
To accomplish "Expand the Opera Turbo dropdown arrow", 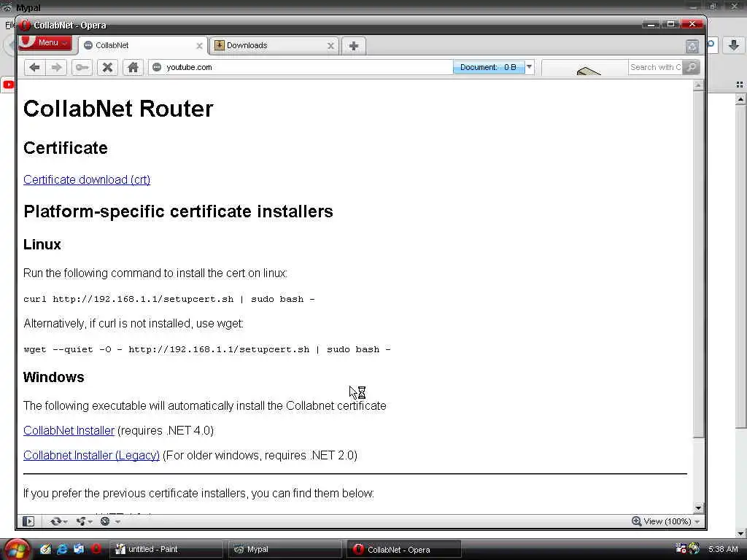I will coord(117,522).
